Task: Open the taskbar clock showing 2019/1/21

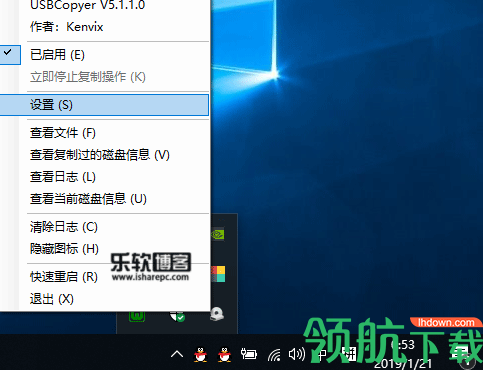Action: (403, 354)
